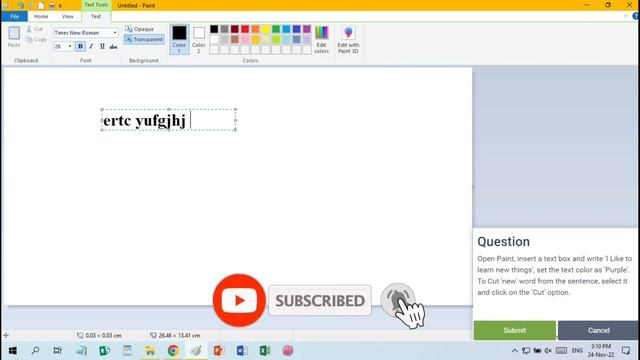Pick the yellow color swatch
Screen dimensions: 640x360
click(266, 29)
